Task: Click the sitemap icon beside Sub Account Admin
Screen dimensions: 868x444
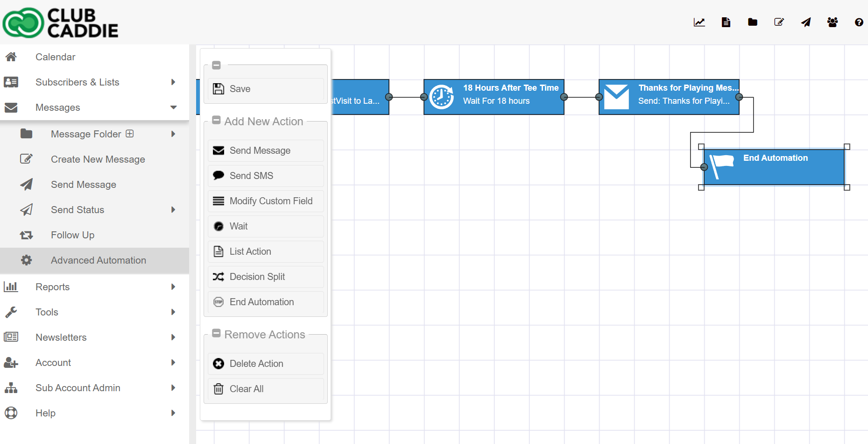Action: click(x=11, y=388)
